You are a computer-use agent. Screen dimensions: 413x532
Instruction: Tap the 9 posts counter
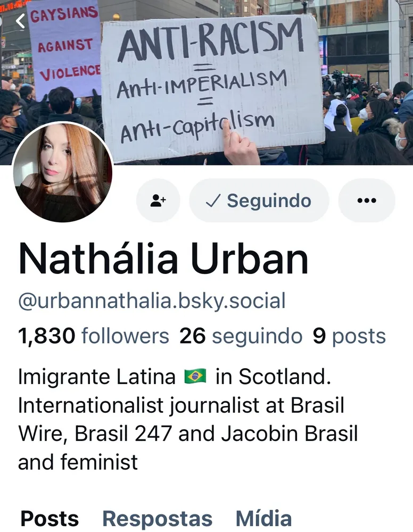pos(349,336)
